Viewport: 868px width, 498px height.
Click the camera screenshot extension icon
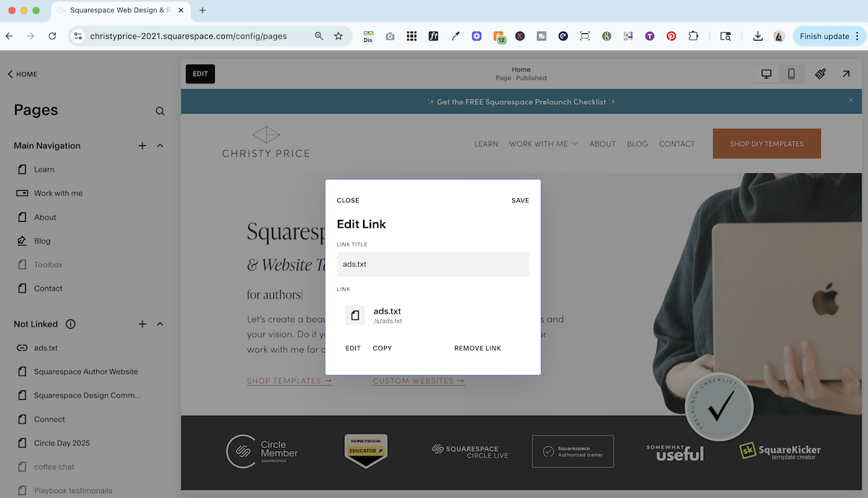pyautogui.click(x=390, y=35)
